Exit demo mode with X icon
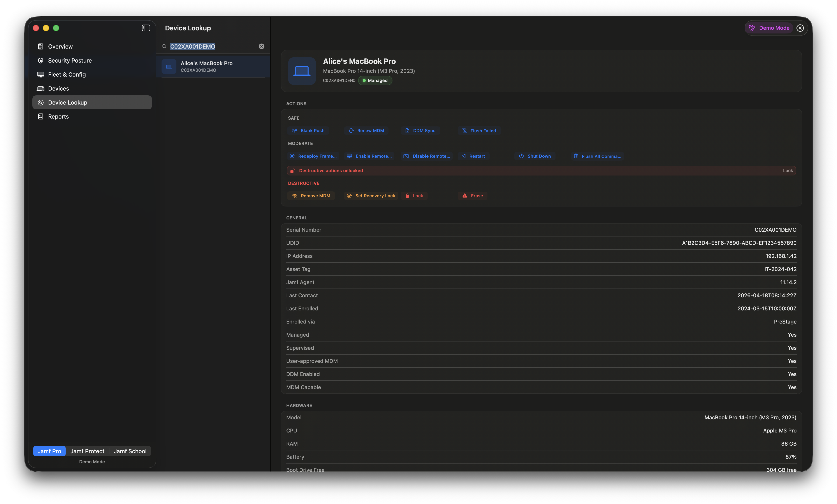837x504 pixels. (x=800, y=28)
